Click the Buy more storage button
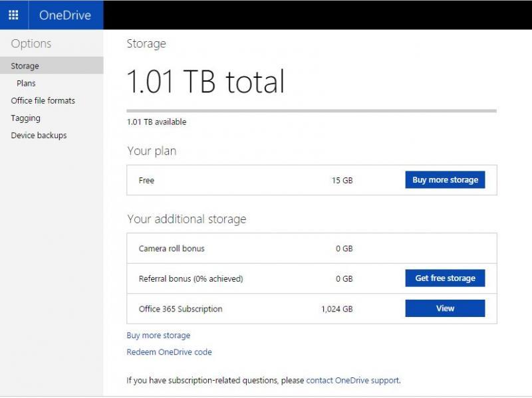The width and height of the screenshot is (532, 398). [x=445, y=179]
